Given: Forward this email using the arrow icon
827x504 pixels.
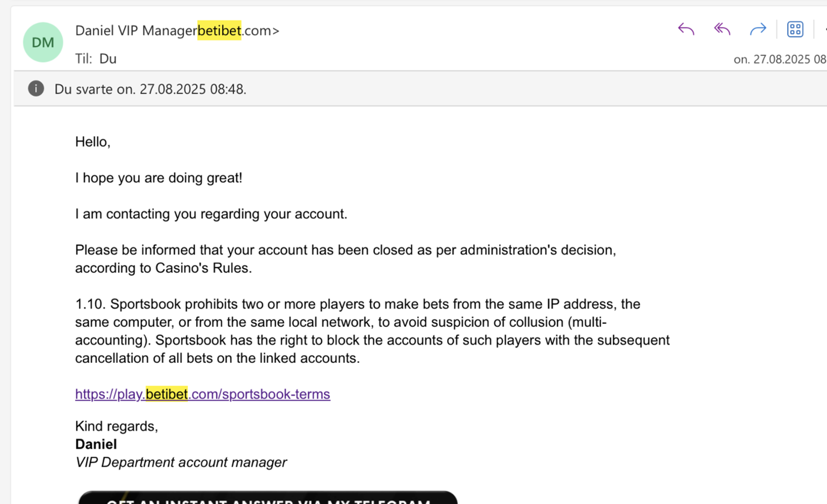Looking at the screenshot, I should click(x=758, y=29).
